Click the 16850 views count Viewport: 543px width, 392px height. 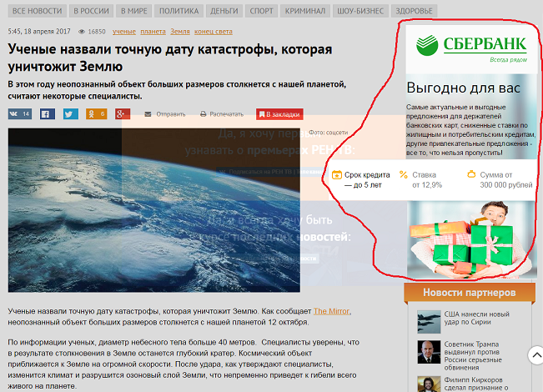pyautogui.click(x=97, y=32)
